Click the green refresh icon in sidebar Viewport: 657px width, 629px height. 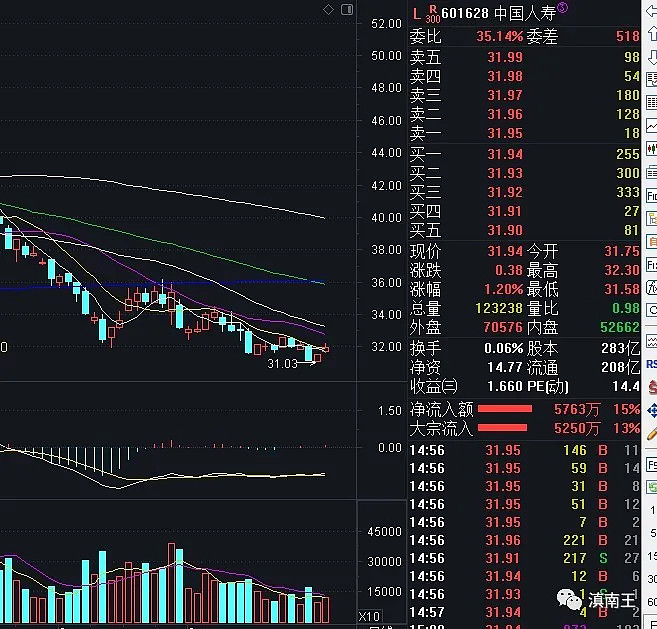click(x=652, y=487)
